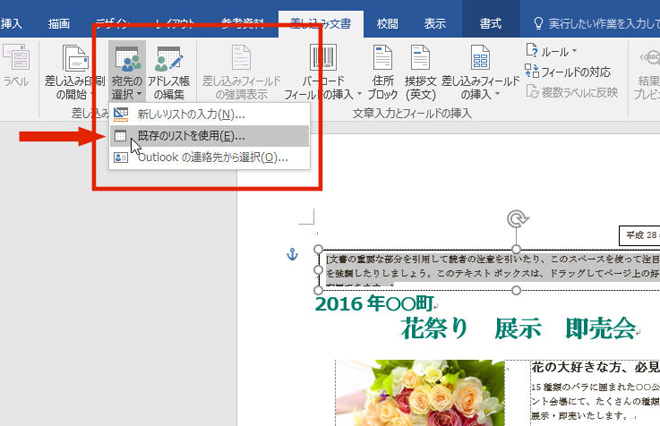
Task: Click the blue anchor icon
Action: 292,254
